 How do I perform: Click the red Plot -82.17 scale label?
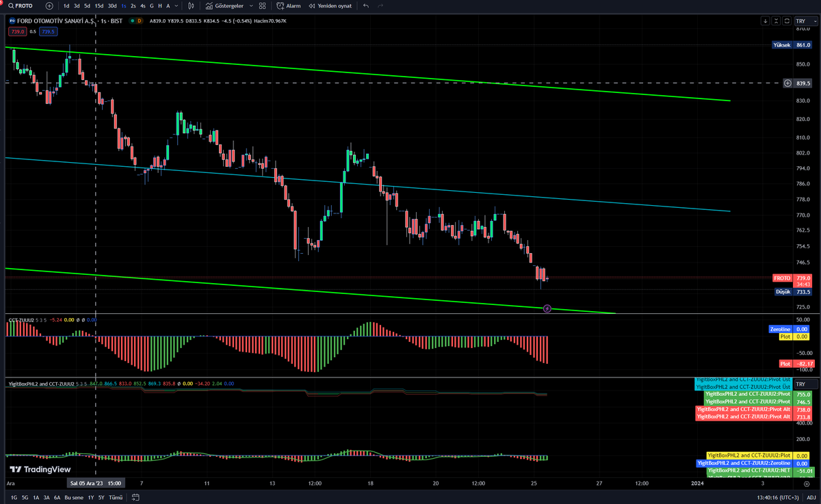click(796, 364)
